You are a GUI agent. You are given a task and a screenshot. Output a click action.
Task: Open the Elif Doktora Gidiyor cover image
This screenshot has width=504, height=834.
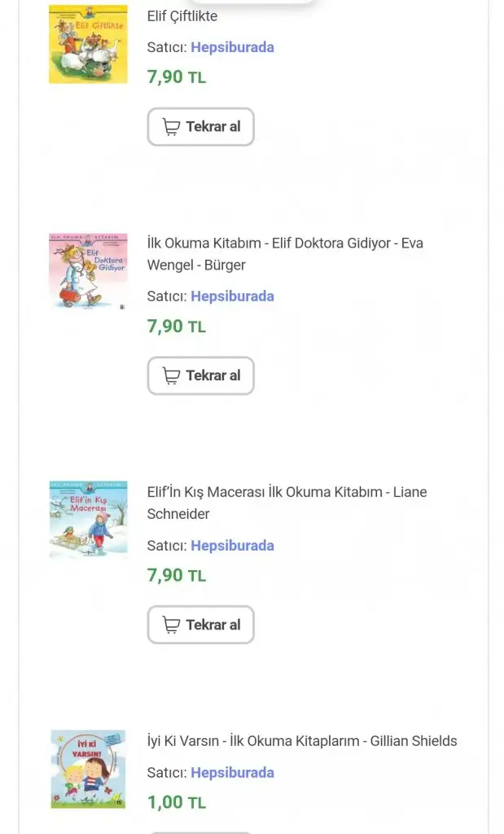pos(88,270)
